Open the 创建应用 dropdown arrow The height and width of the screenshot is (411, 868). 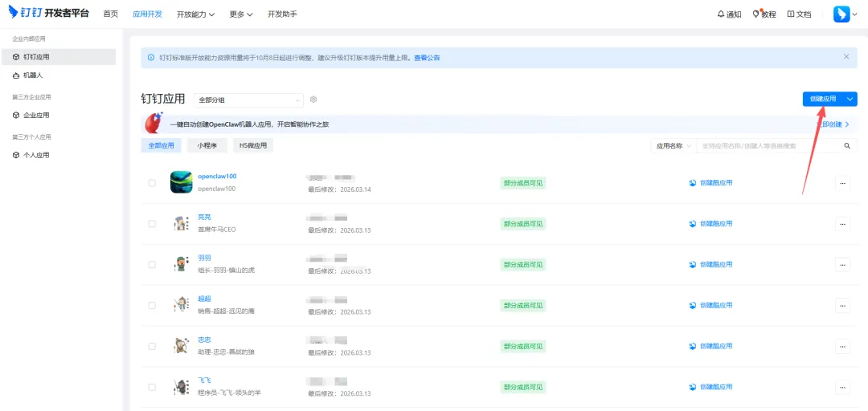851,99
